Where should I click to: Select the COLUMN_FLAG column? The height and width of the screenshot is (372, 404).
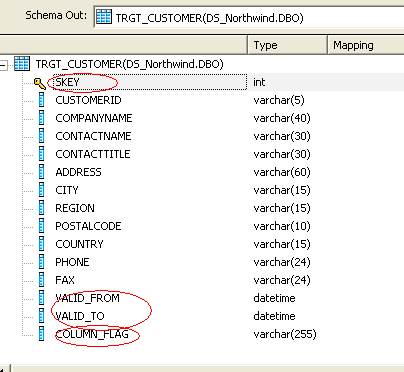[x=92, y=334]
